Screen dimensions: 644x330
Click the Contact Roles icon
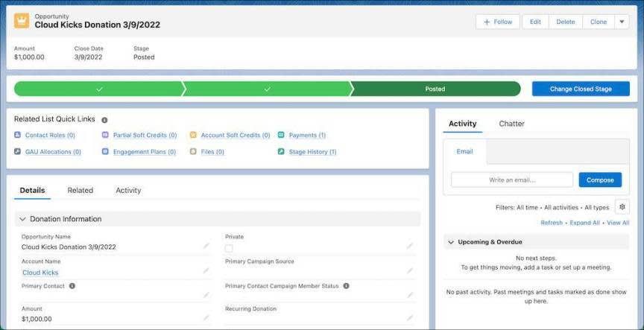pos(17,135)
